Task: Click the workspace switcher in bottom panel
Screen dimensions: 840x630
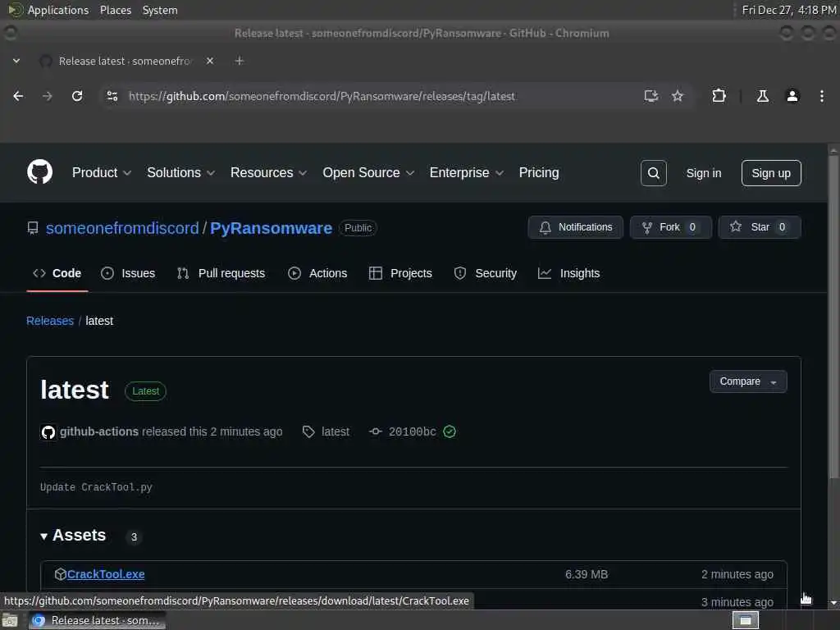Action: click(745, 620)
